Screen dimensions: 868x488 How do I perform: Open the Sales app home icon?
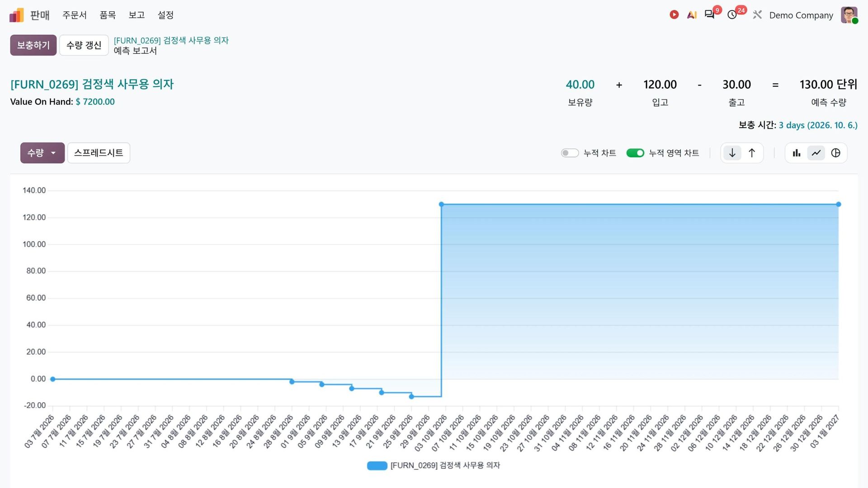(16, 15)
